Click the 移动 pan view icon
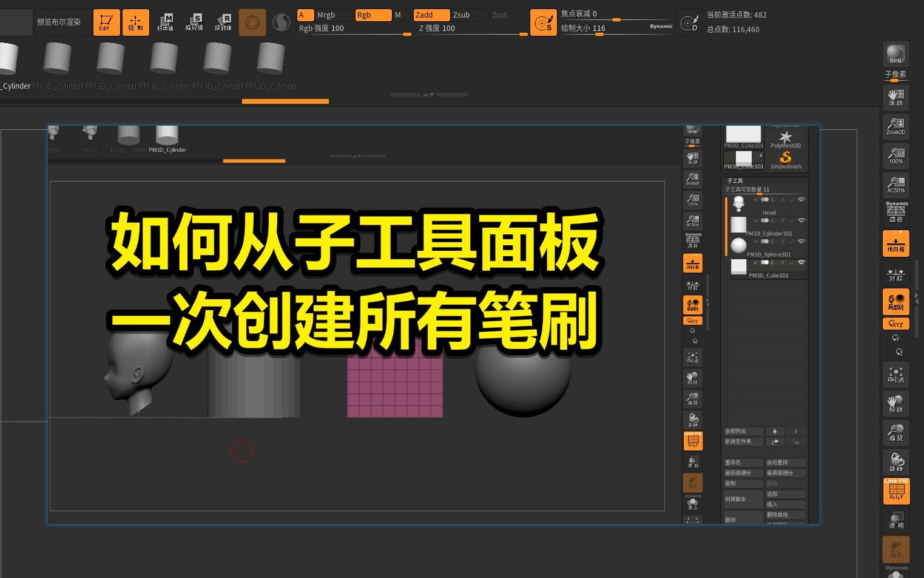 (x=896, y=403)
